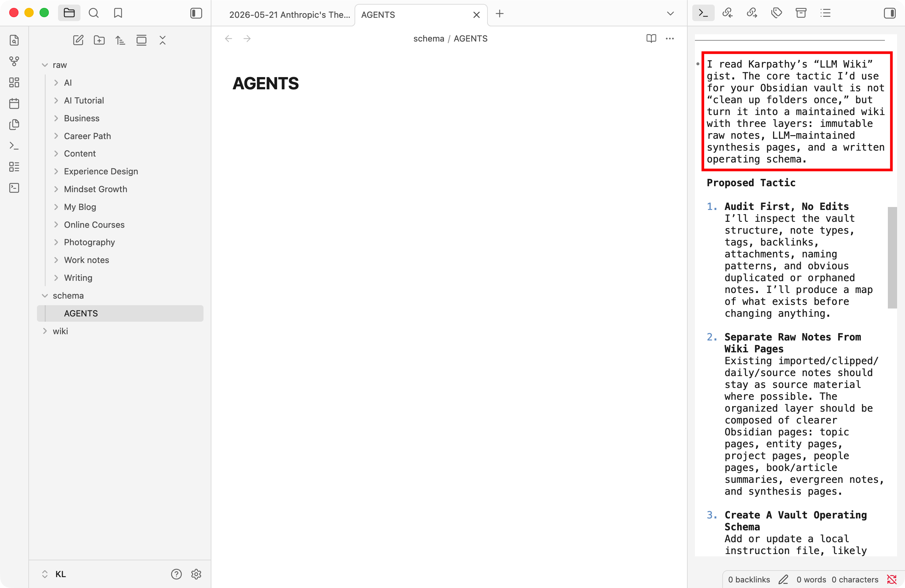Change file sort order
905x588 pixels.
[120, 40]
